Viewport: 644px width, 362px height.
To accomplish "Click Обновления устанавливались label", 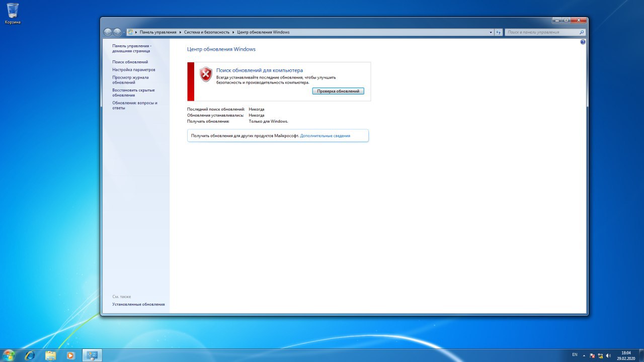I will pos(215,115).
